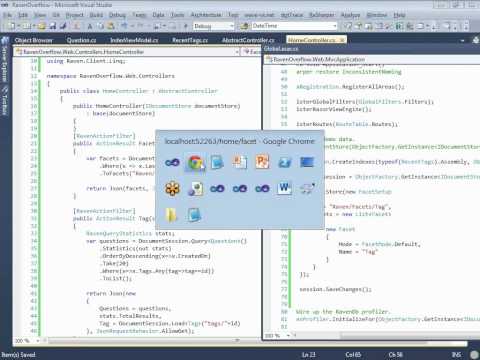Click the New Project toolbar icon
This screenshot has height=360, width=480.
pos(11,26)
